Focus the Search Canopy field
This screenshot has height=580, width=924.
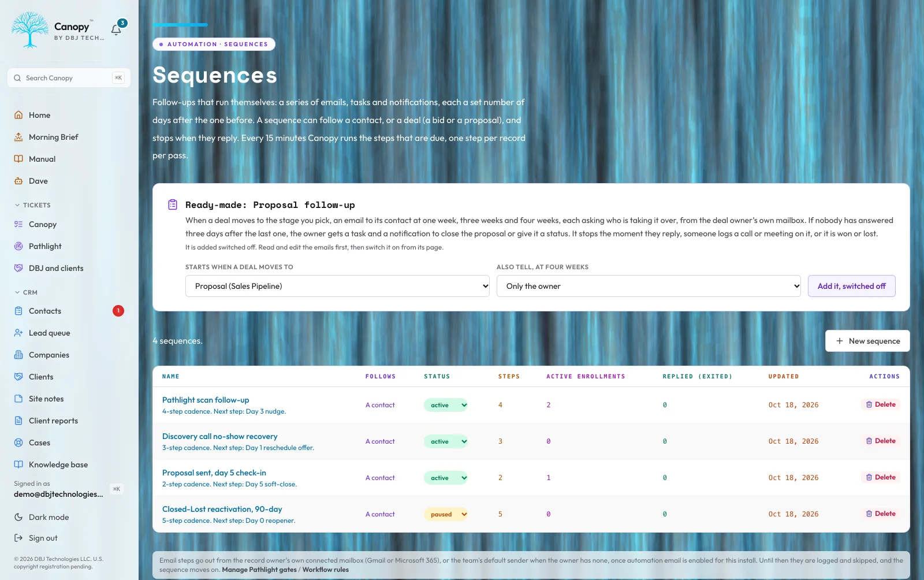coord(69,78)
